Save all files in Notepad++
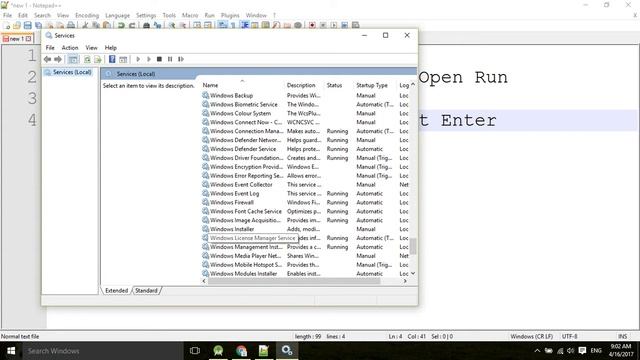Image resolution: width=640 pixels, height=360 pixels. 38,25
